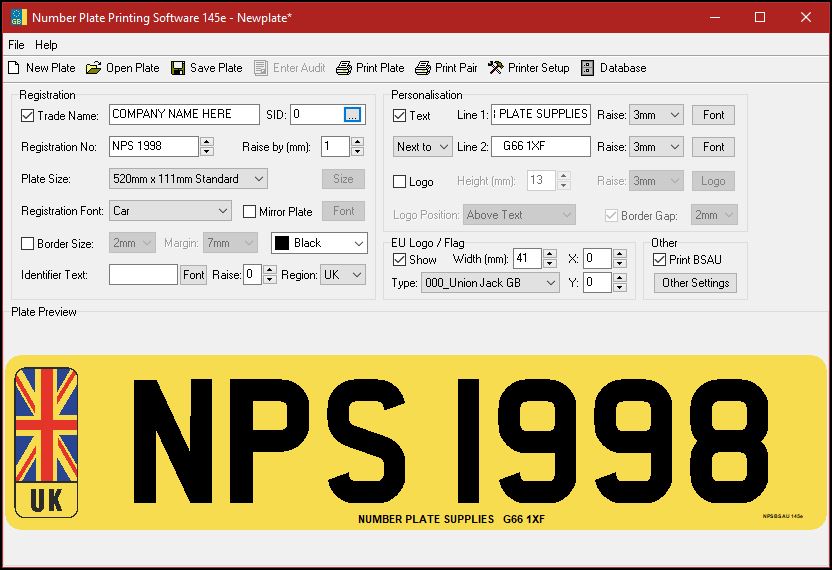Screen dimensions: 832x570
Task: Click the Union Jack flag on plate preview
Action: pos(47,424)
